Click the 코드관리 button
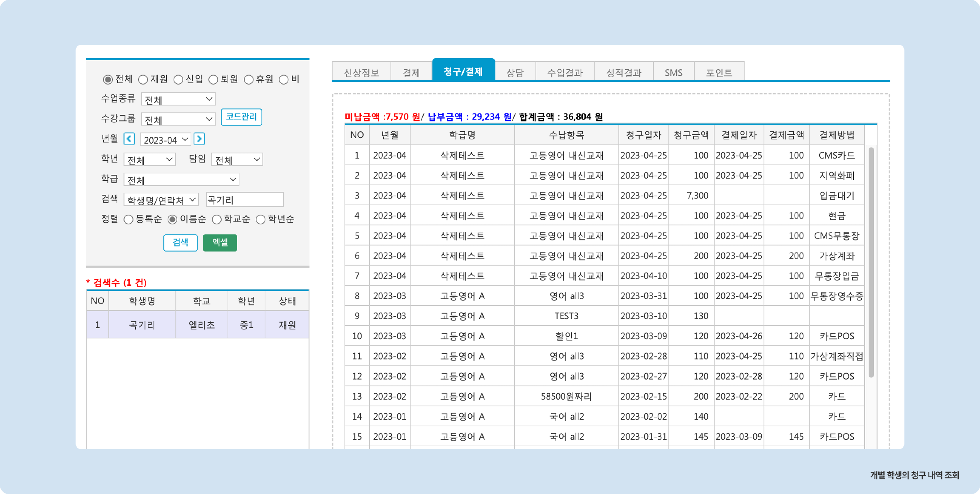The height and width of the screenshot is (494, 980). point(241,117)
